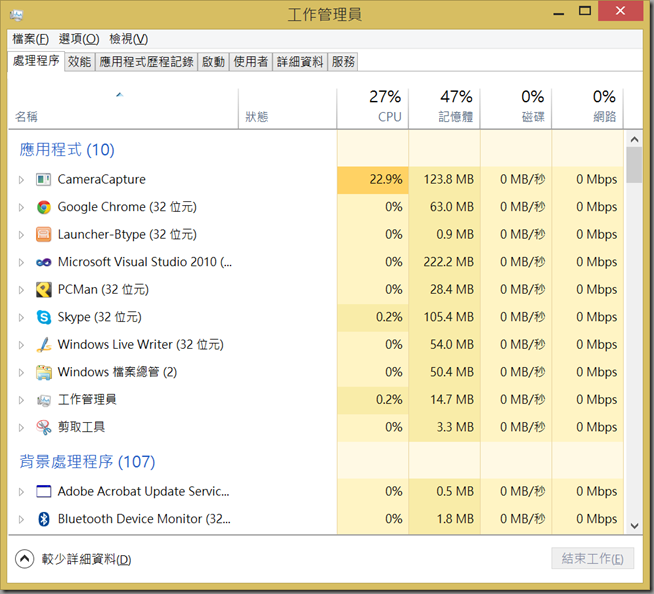Expand the Adobe Acrobat Update Service process
This screenshot has height=594, width=654.
coord(21,492)
